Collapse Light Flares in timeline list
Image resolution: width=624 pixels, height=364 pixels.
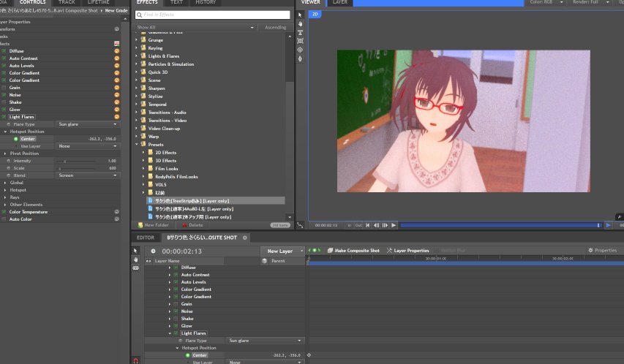click(170, 333)
